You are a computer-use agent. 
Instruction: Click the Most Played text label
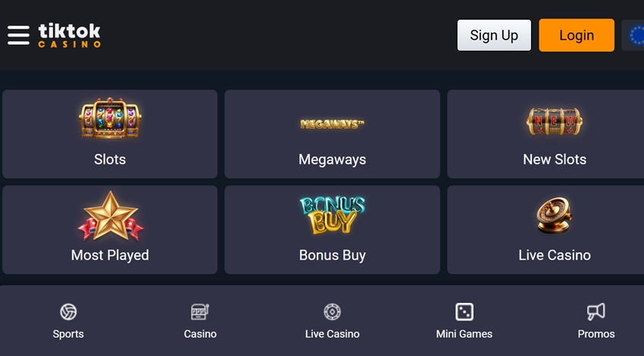click(110, 255)
